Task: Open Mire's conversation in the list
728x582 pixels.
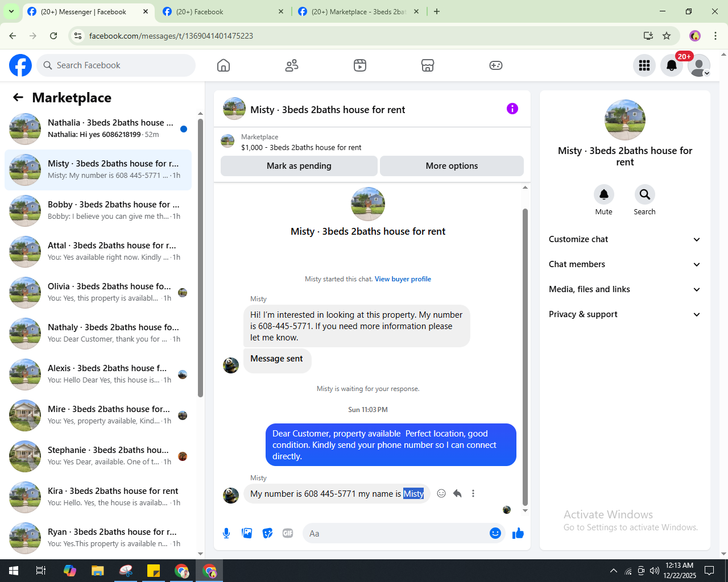Action: 98,415
